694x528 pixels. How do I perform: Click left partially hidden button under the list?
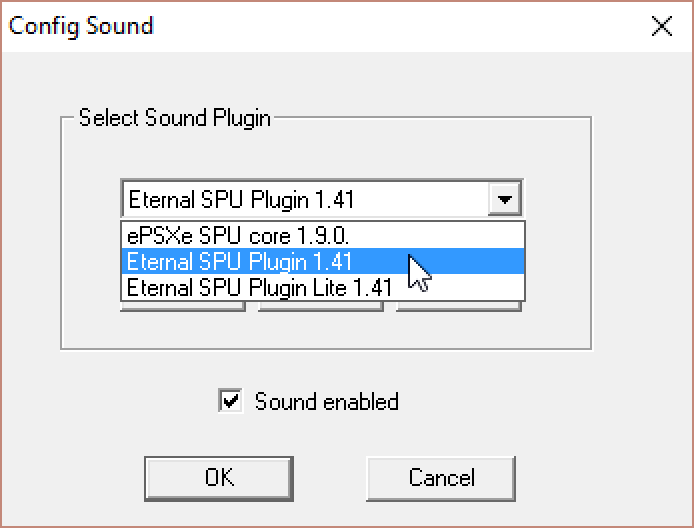coord(183,306)
